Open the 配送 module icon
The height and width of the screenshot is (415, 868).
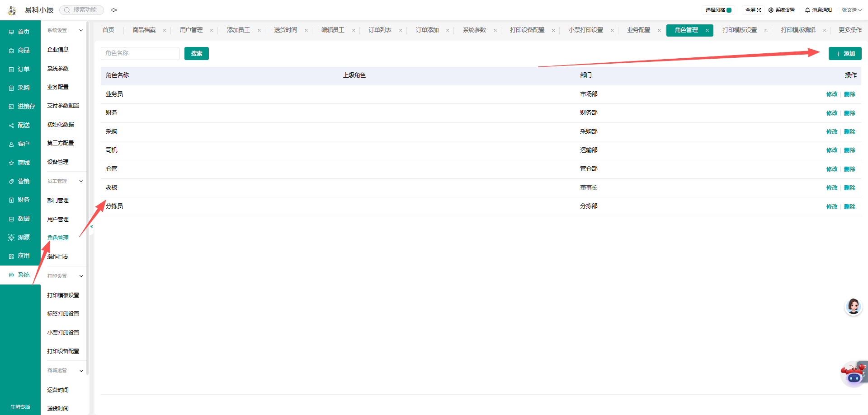click(x=11, y=126)
